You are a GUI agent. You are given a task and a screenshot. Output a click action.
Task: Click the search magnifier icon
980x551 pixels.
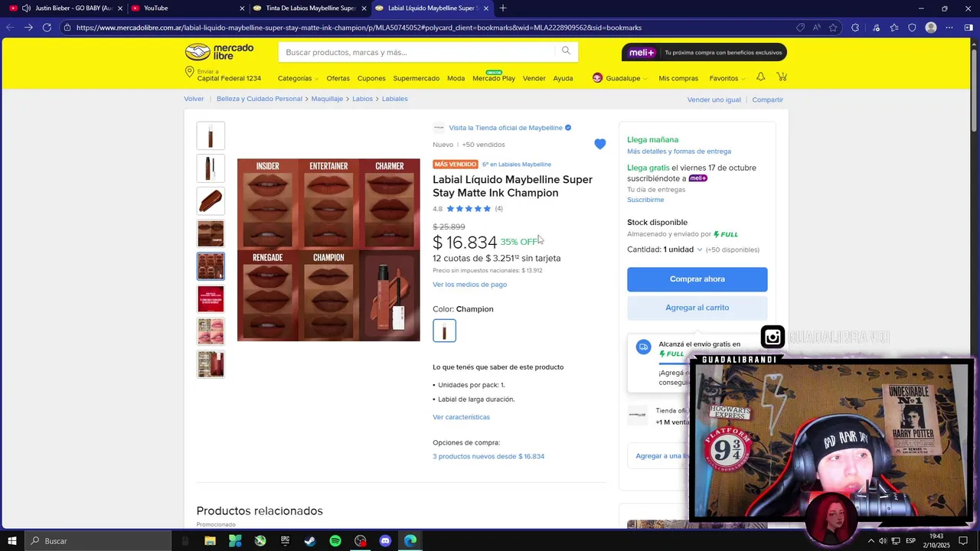[x=566, y=51]
